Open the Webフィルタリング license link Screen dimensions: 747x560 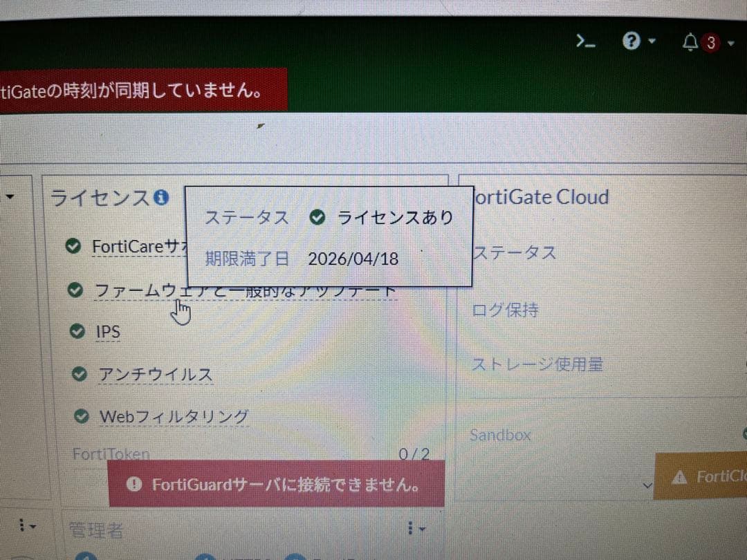174,416
